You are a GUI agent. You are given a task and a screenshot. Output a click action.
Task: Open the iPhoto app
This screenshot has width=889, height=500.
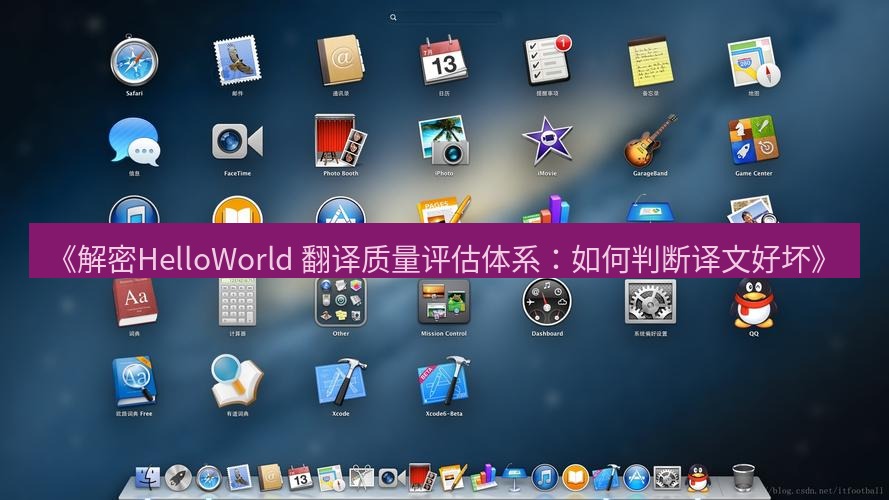tap(444, 142)
